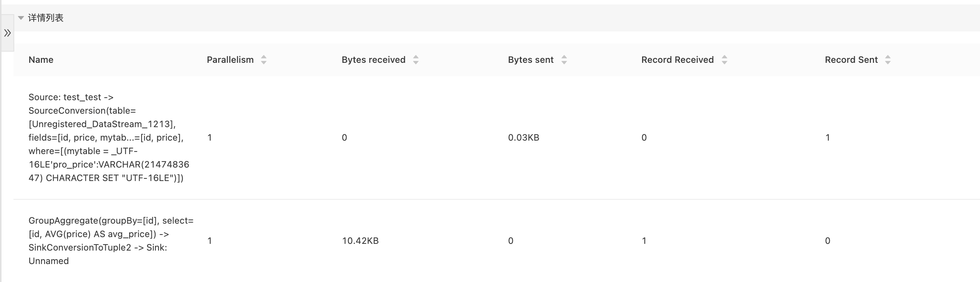Expand the sidebar using double-chevron icon

click(x=7, y=33)
